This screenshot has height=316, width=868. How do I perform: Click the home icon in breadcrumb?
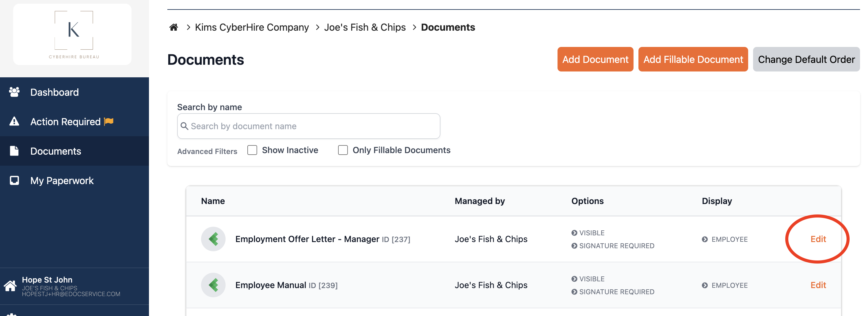173,27
